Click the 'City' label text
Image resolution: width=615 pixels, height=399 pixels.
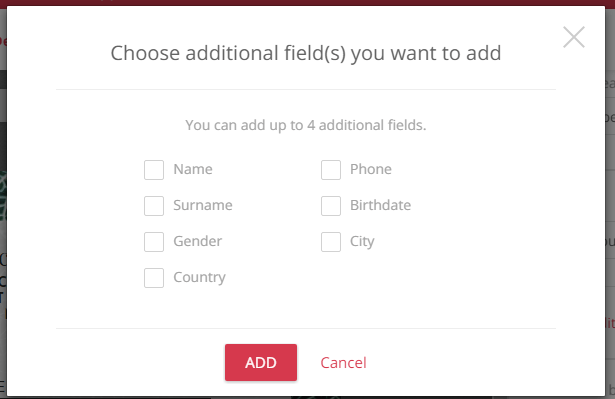point(362,241)
